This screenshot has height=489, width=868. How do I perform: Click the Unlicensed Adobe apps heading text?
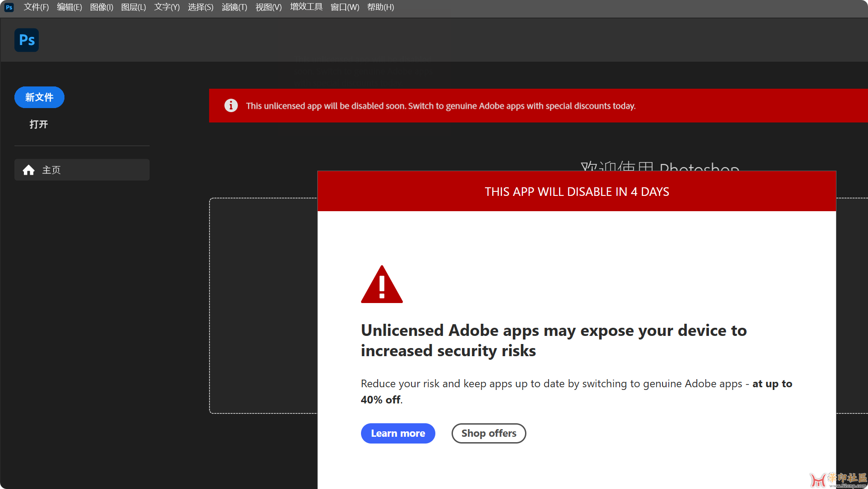554,340
